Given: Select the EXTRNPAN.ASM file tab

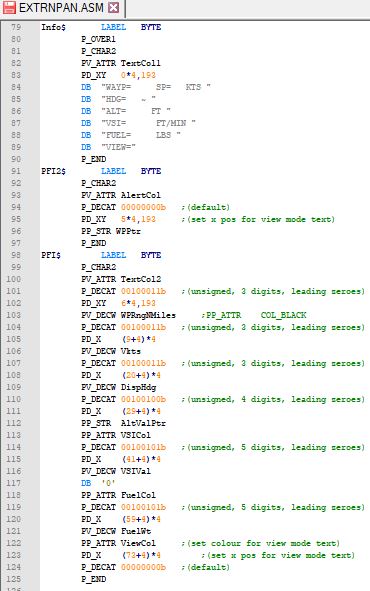Looking at the screenshot, I should [x=61, y=8].
